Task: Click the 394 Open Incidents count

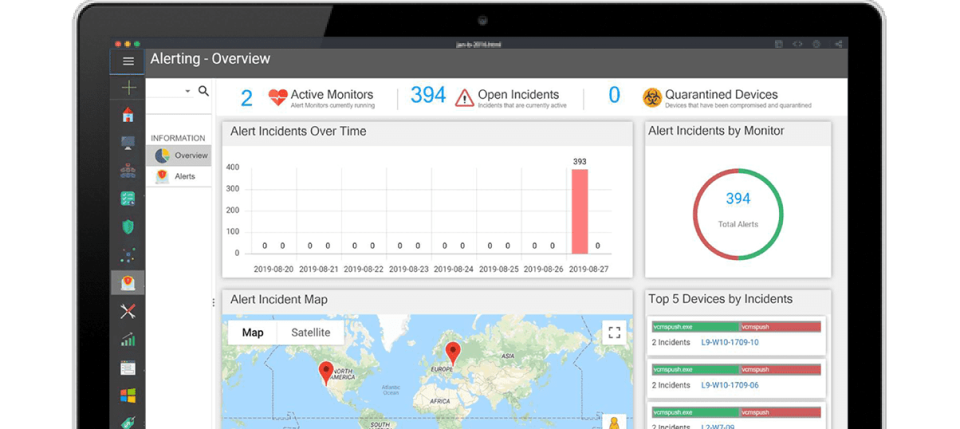Action: 428,95
